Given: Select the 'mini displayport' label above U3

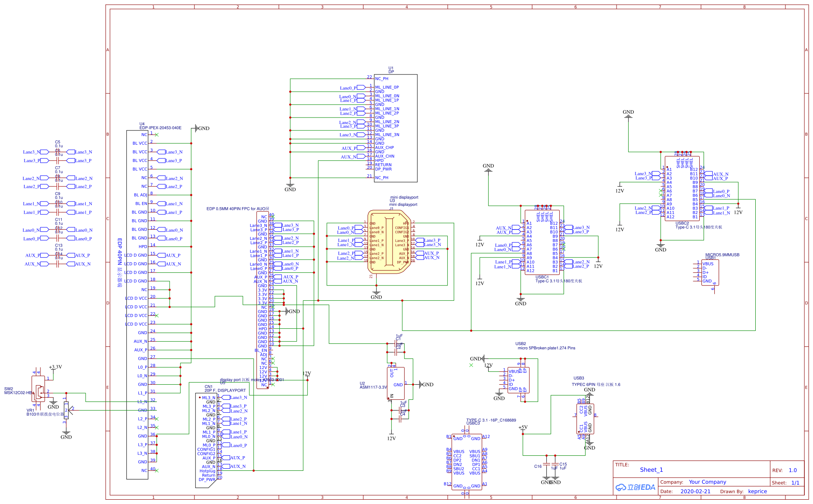Looking at the screenshot, I should click(x=404, y=197).
